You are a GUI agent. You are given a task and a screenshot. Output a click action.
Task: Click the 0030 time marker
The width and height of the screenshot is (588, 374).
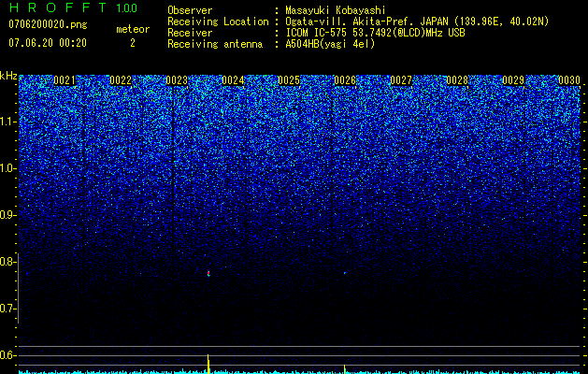pos(569,80)
